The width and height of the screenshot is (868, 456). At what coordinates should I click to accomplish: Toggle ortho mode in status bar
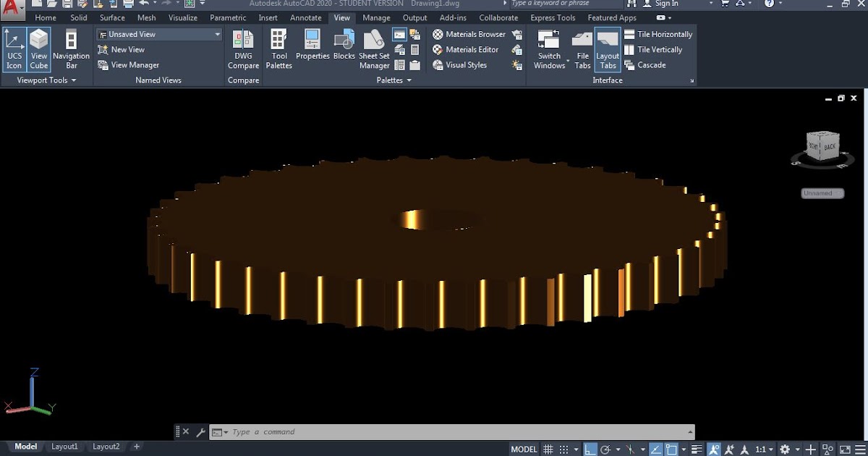click(590, 449)
